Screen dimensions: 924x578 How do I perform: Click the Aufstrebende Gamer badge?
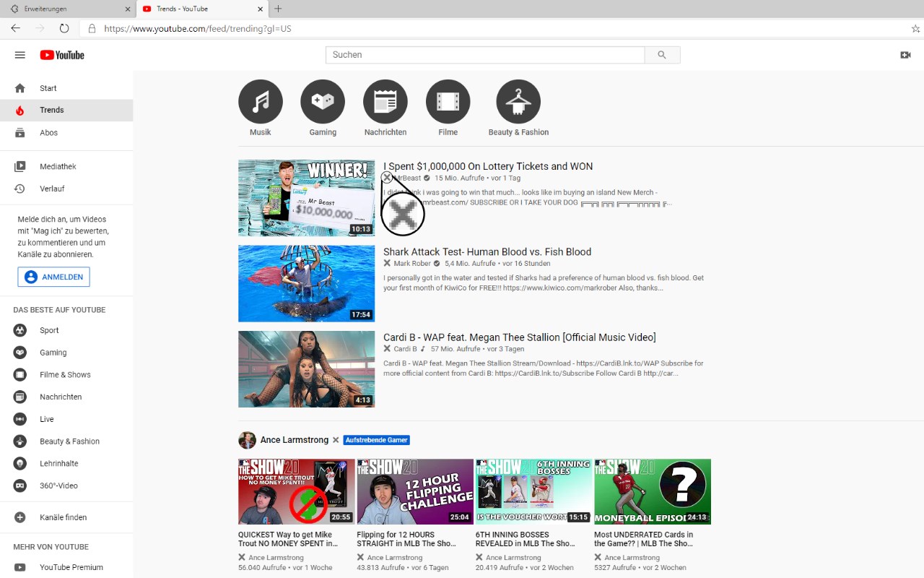(x=377, y=440)
